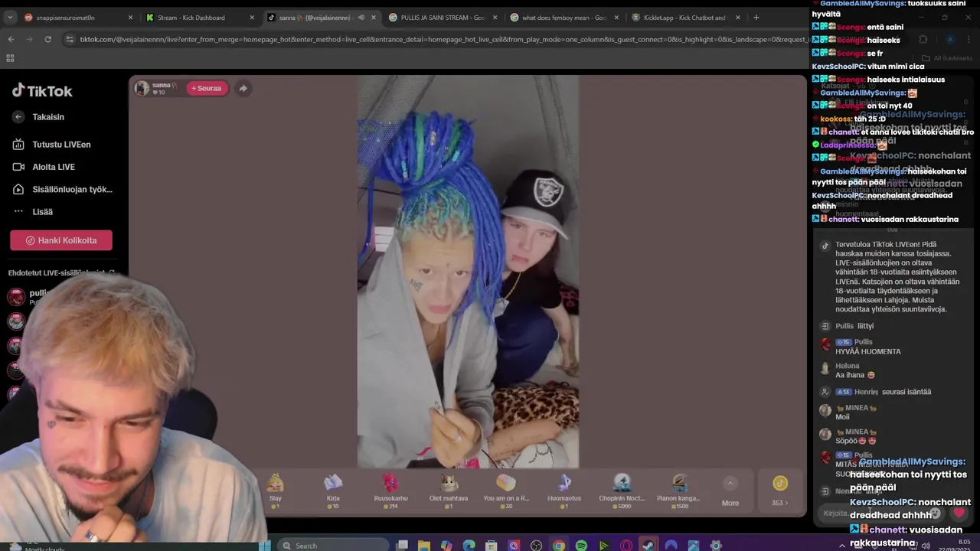
Task: Open a new browser tab
Action: (756, 18)
